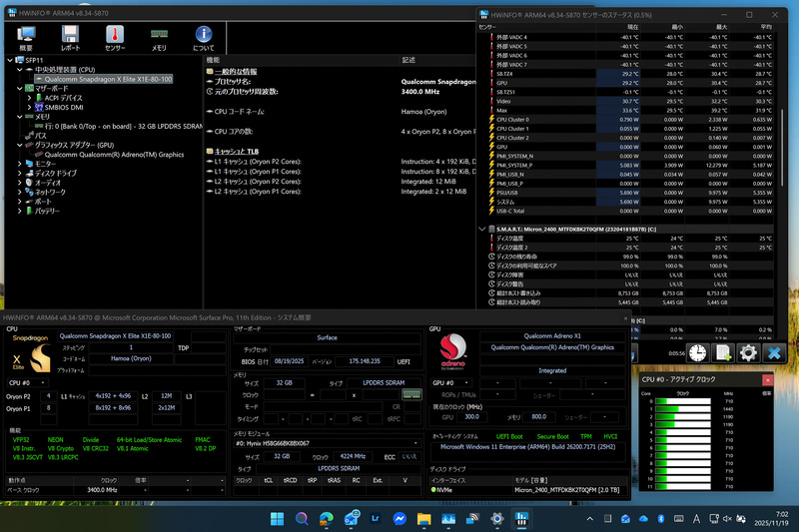Click the BIOS date 08/19/2025 field
The height and width of the screenshot is (532, 799).
click(x=289, y=361)
